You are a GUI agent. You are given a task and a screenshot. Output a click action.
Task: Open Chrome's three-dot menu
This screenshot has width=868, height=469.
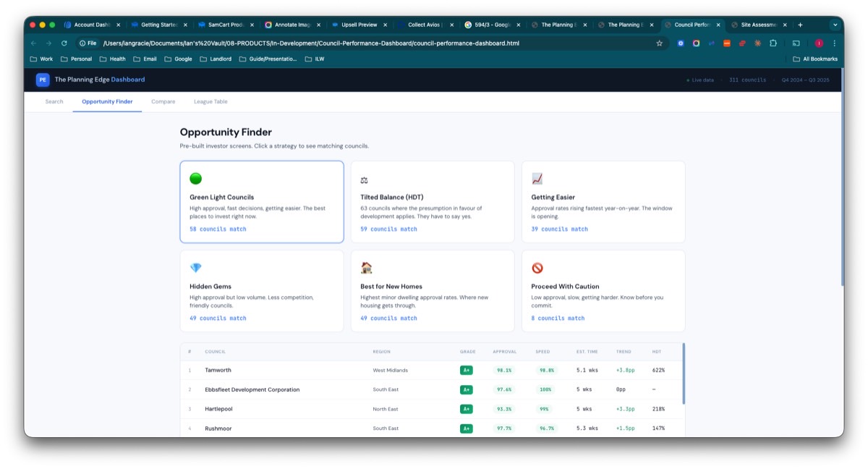point(834,43)
